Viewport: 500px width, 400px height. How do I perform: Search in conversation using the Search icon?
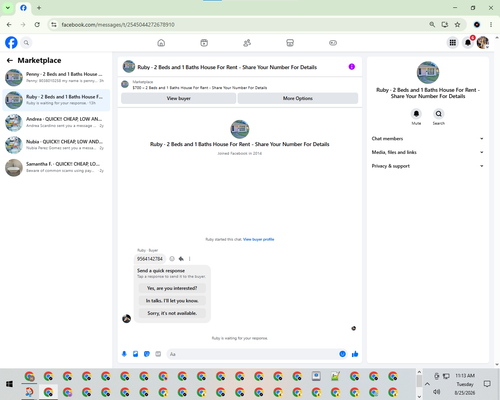pos(439,114)
